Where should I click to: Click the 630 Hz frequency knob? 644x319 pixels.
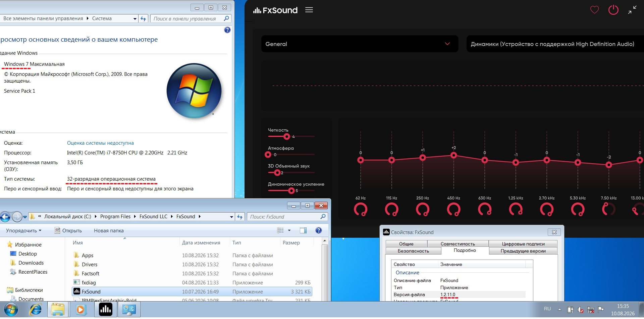[x=485, y=209]
